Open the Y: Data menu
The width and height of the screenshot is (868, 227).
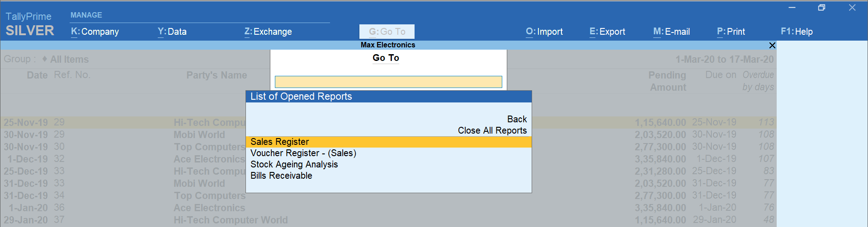click(x=172, y=32)
